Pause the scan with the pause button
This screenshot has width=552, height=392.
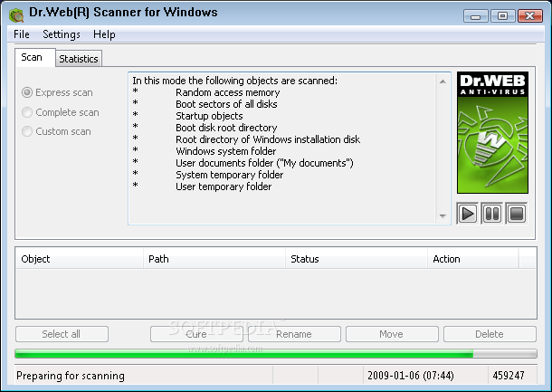(491, 214)
